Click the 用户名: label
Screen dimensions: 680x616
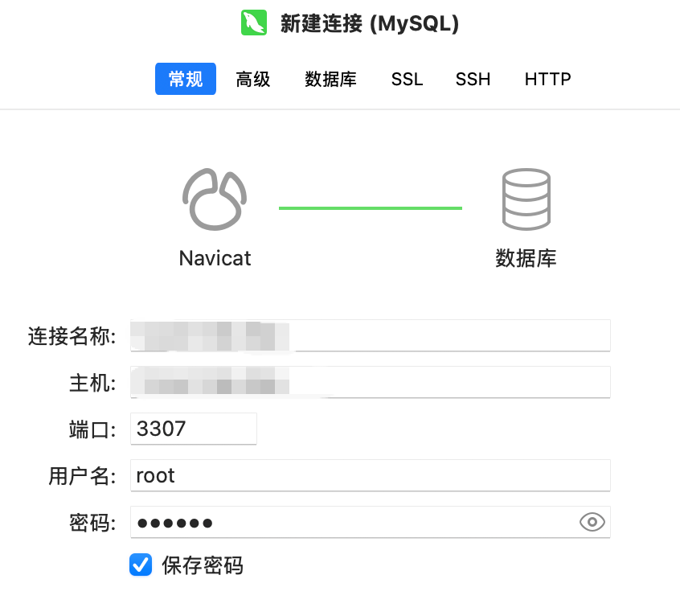[x=83, y=476]
